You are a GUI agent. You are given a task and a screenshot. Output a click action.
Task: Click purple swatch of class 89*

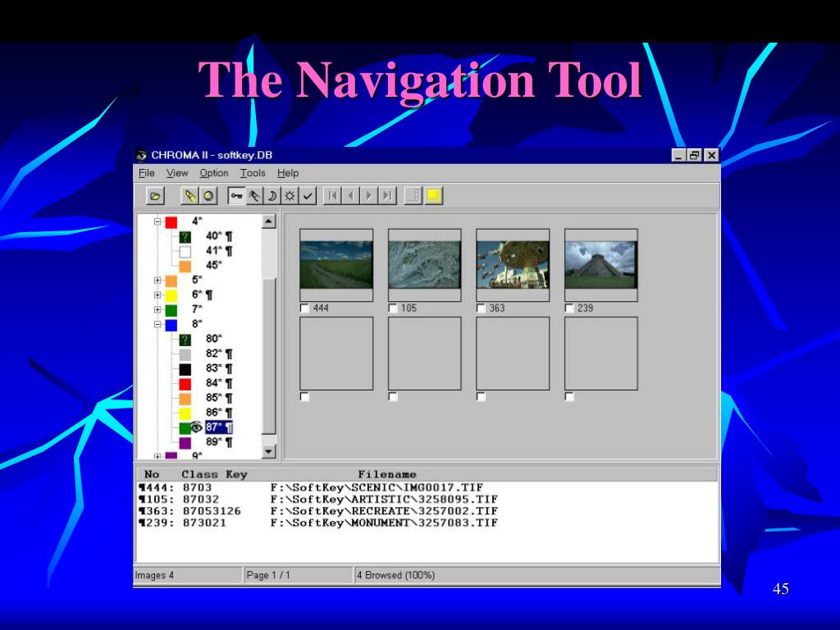[185, 443]
